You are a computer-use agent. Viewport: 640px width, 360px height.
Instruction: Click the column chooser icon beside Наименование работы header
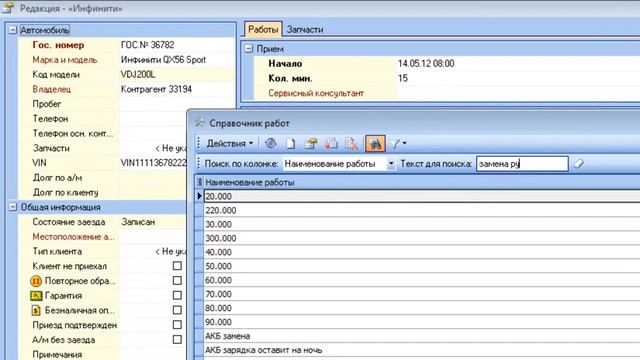[199, 182]
